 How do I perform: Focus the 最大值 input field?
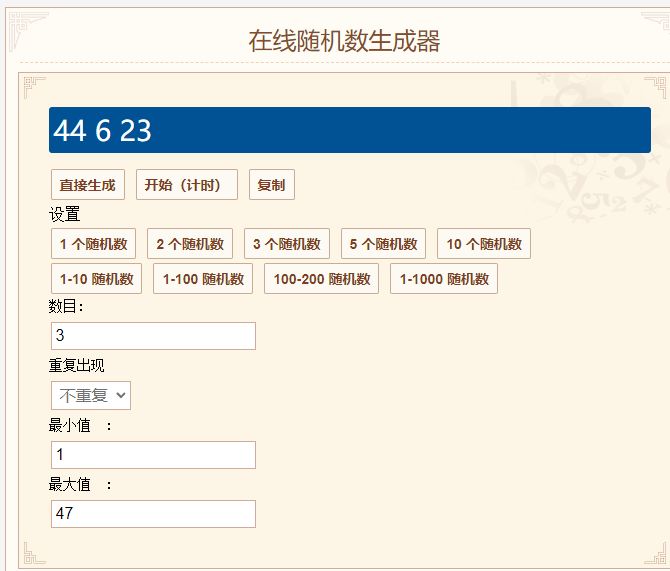point(153,514)
